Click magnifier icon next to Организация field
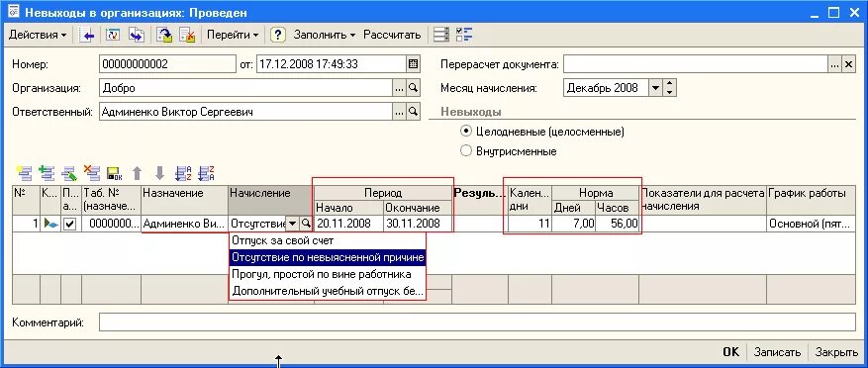868x368 pixels. pyautogui.click(x=413, y=88)
